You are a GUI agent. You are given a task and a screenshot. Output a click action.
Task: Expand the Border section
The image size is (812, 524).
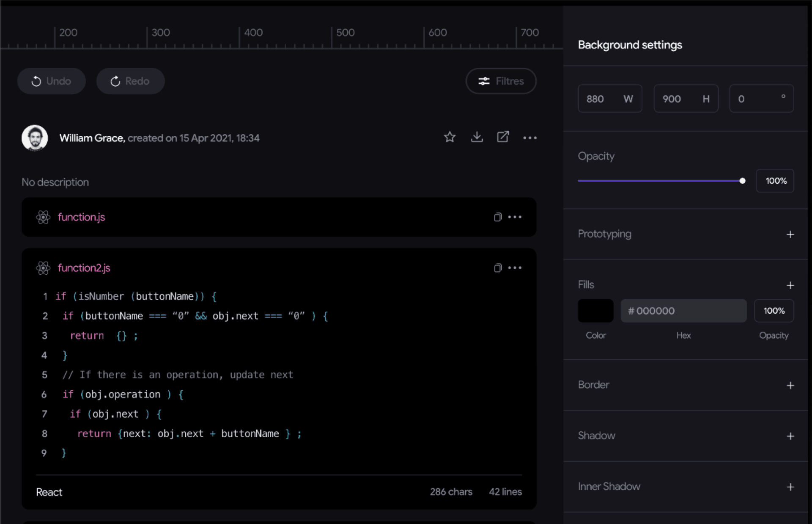pyautogui.click(x=791, y=385)
